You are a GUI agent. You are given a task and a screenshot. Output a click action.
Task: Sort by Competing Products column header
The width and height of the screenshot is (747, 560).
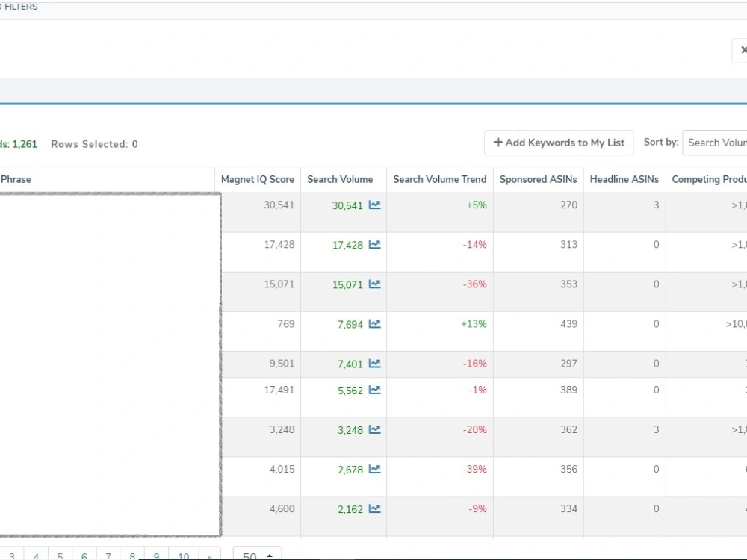709,179
